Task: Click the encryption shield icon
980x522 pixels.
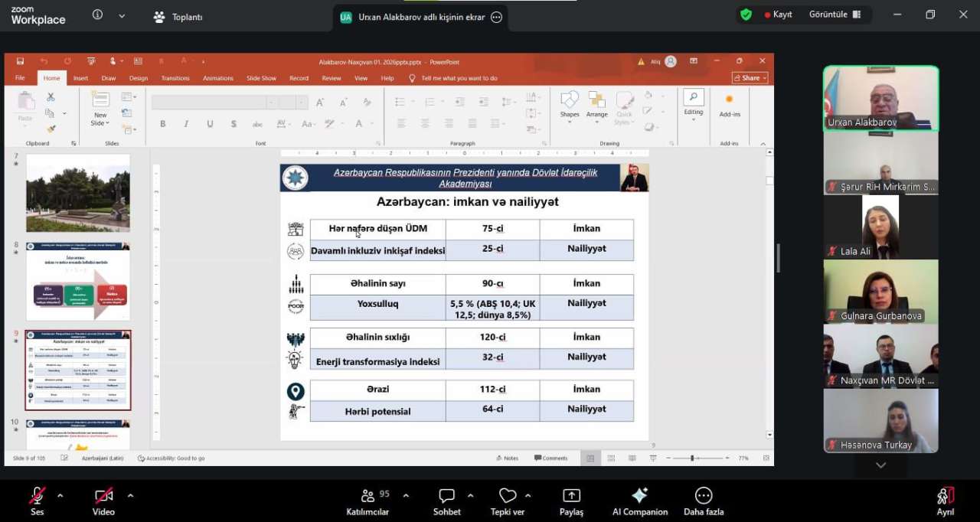Action: coord(746,15)
